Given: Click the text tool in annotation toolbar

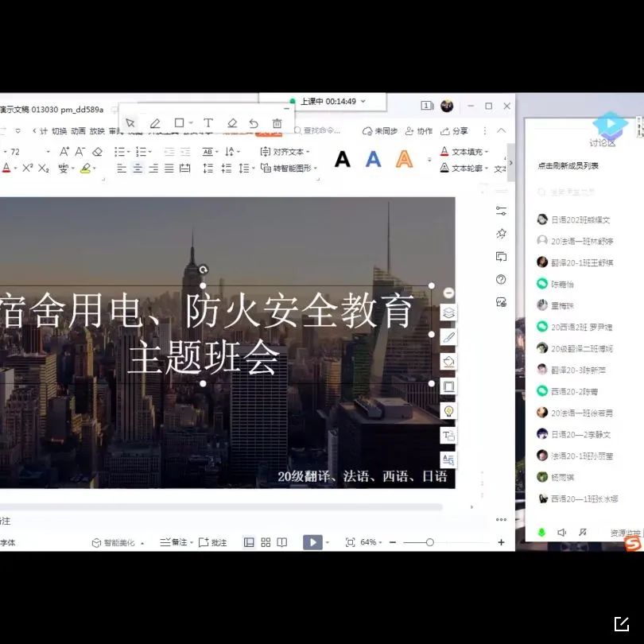Looking at the screenshot, I should point(208,123).
